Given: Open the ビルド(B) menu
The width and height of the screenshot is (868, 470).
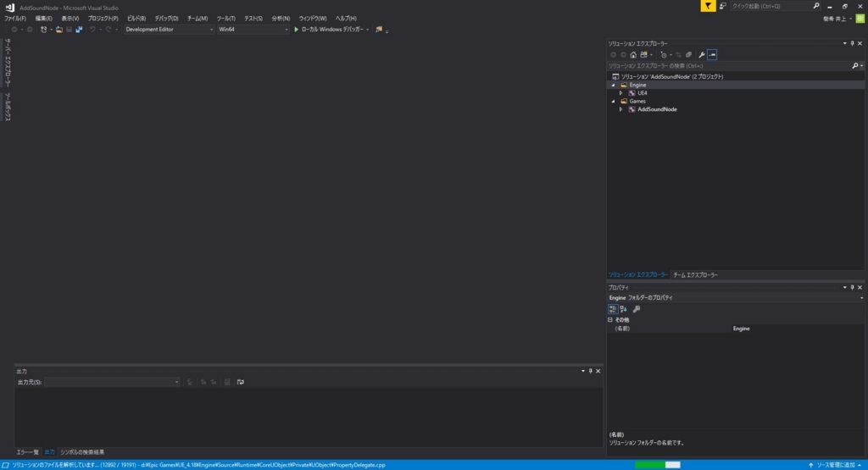Looking at the screenshot, I should click(136, 19).
